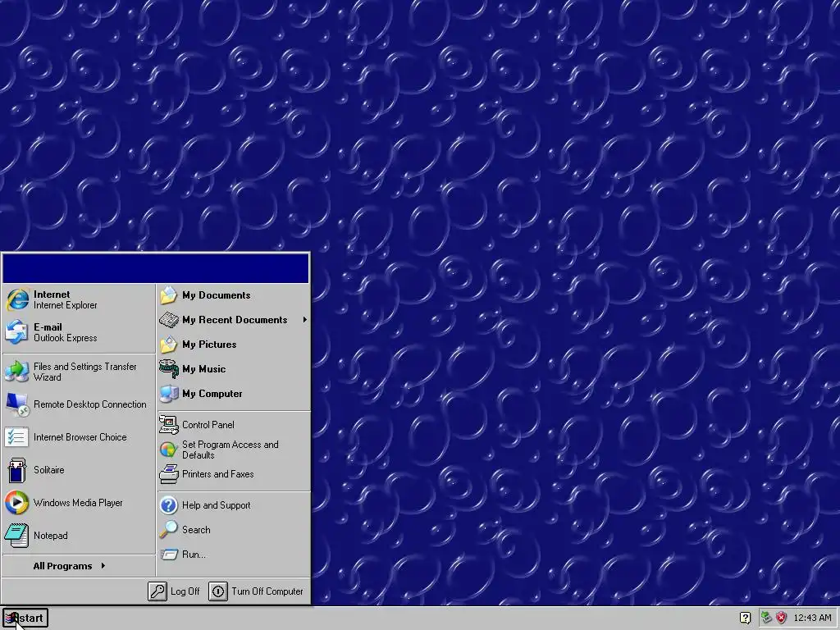Click the Remote Desktop Connection icon
This screenshot has width=840, height=630.
pyautogui.click(x=16, y=404)
